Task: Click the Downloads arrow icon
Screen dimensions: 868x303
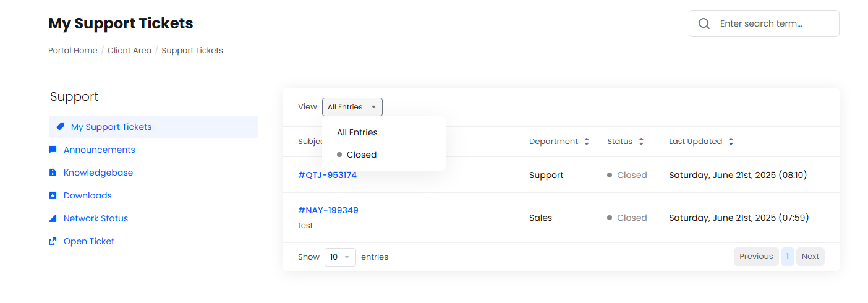Action: (x=53, y=195)
